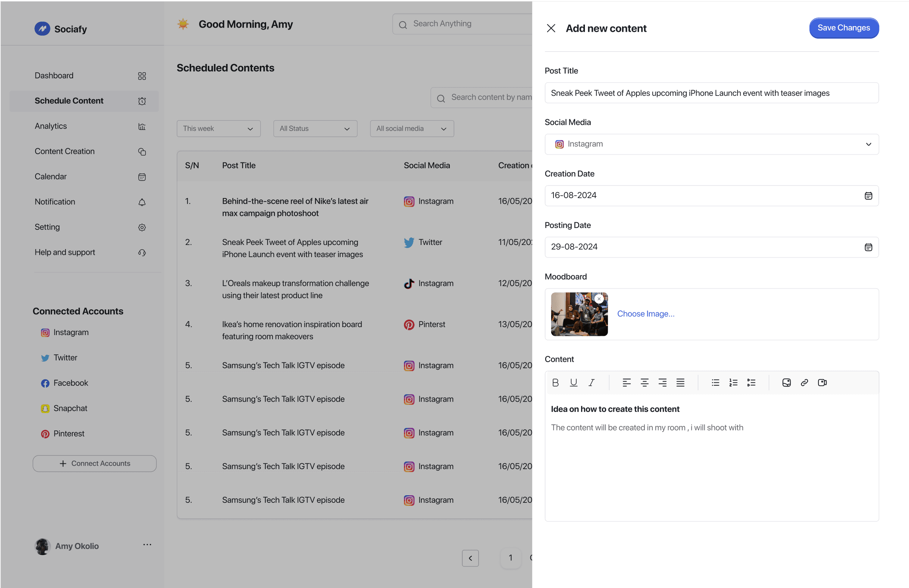
Task: Open the Posting Date calendar picker
Action: click(x=868, y=247)
